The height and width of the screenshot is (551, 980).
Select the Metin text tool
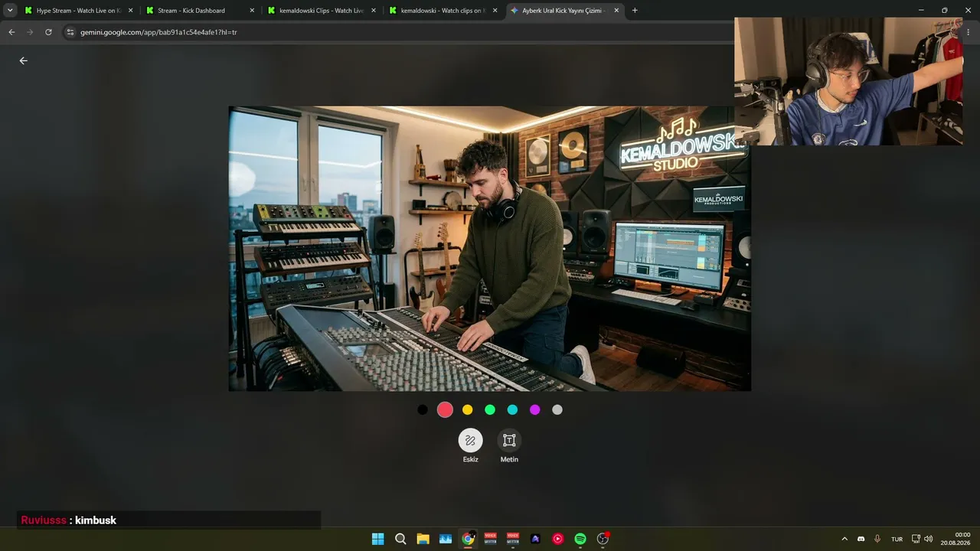click(x=509, y=440)
